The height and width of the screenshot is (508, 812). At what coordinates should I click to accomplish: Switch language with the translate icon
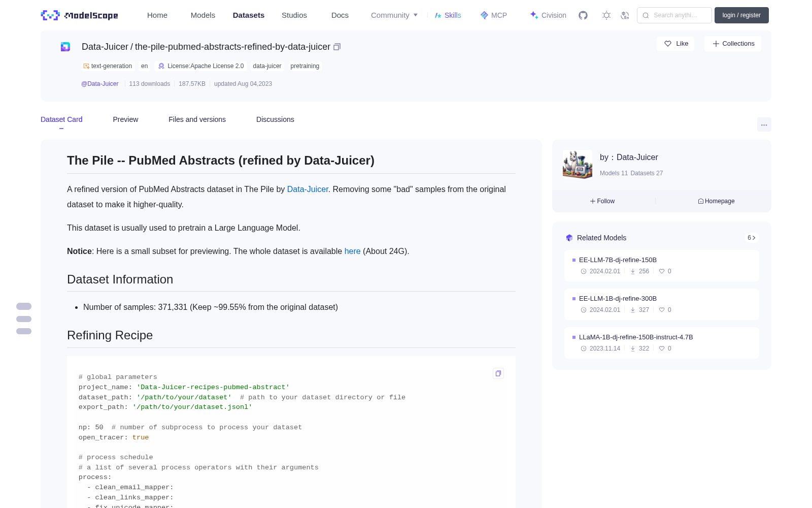[625, 15]
